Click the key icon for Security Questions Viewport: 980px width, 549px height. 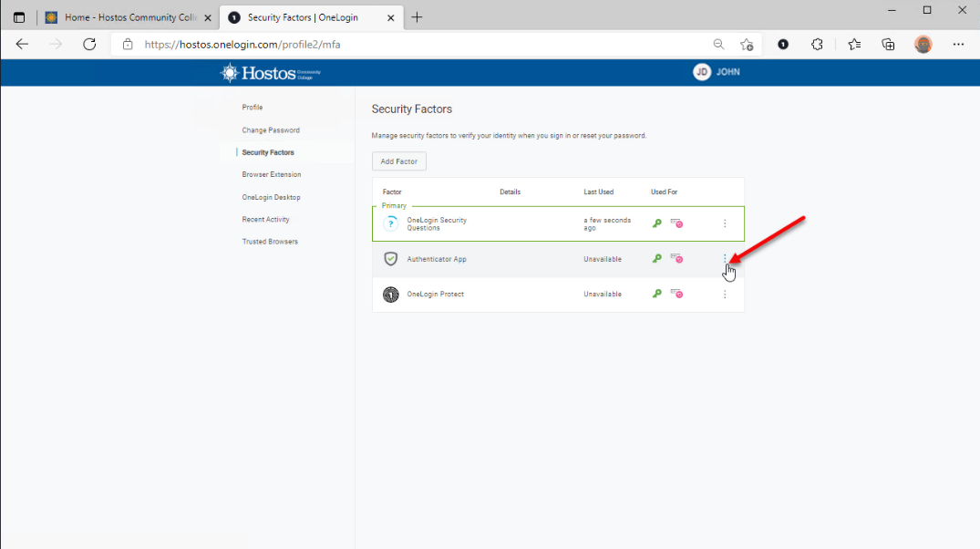click(657, 223)
